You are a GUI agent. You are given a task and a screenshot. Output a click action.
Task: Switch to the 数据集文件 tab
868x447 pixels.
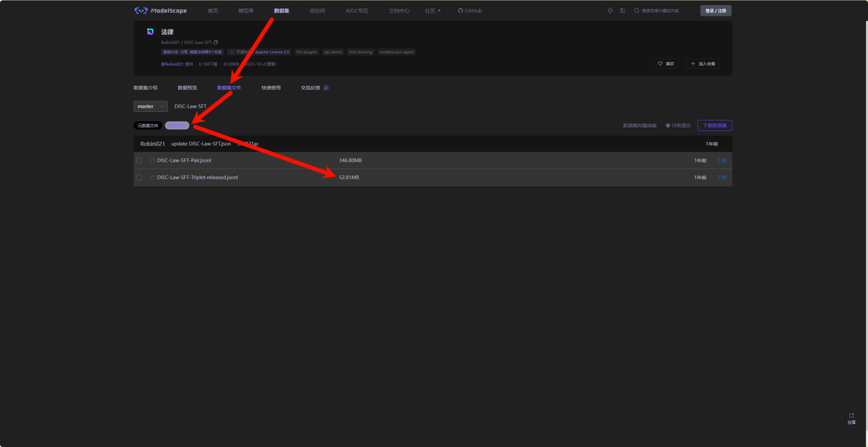coord(229,88)
